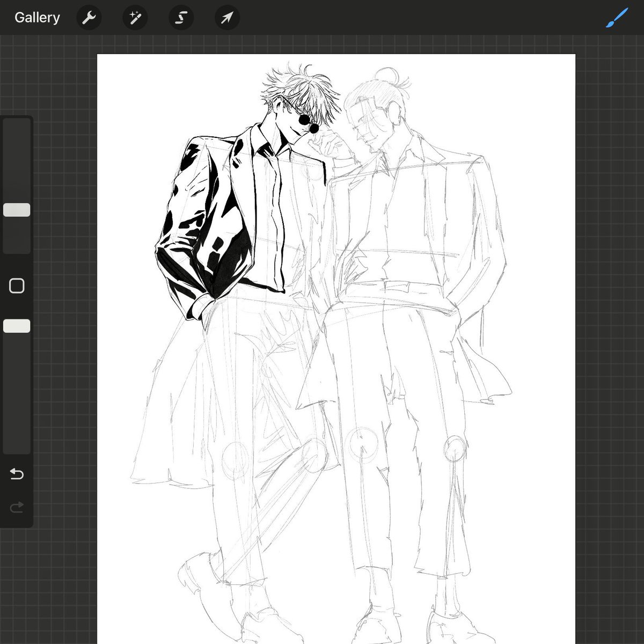Screen dimensions: 644x644
Task: Tap the Undo arrow on the sidebar
Action: [17, 474]
